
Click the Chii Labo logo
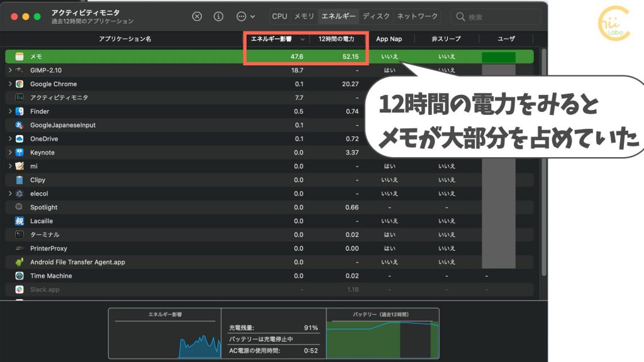click(614, 23)
